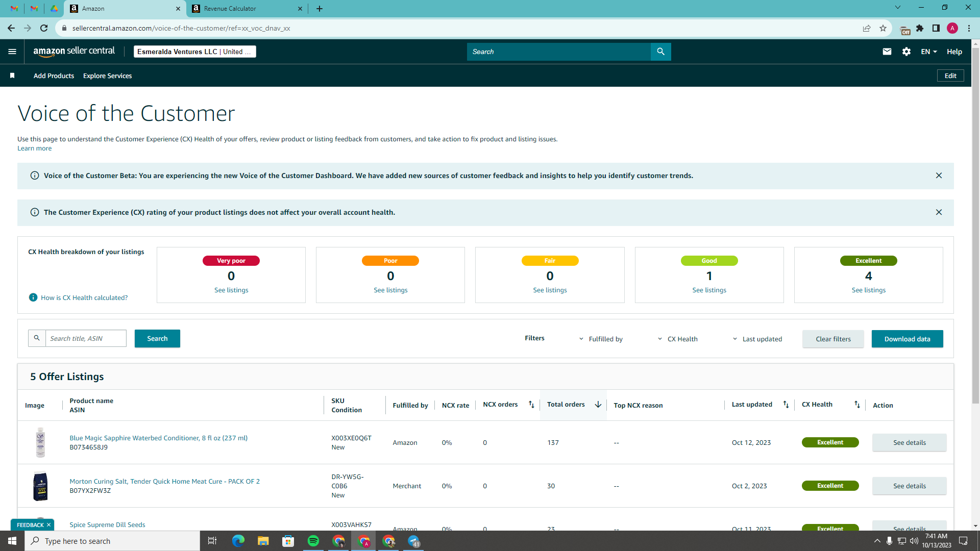
Task: Open the buyer messages envelope icon
Action: tap(887, 52)
